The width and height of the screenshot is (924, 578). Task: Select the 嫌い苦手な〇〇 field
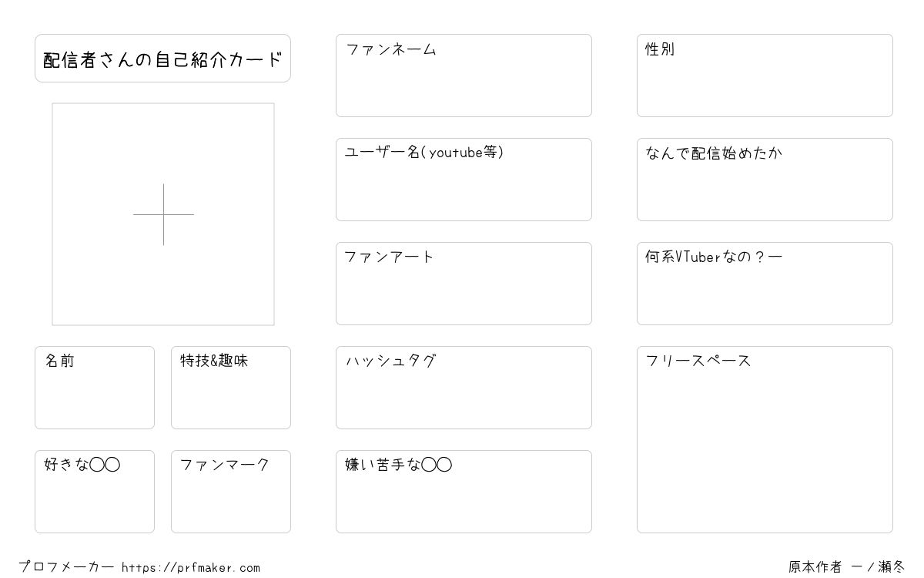click(x=464, y=492)
